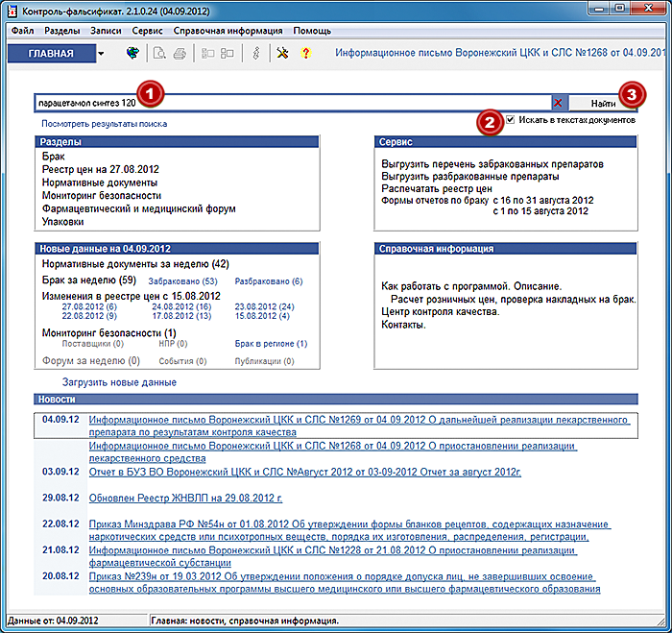Open report form 'с 16 по 31 августа 2012'

pyautogui.click(x=543, y=201)
